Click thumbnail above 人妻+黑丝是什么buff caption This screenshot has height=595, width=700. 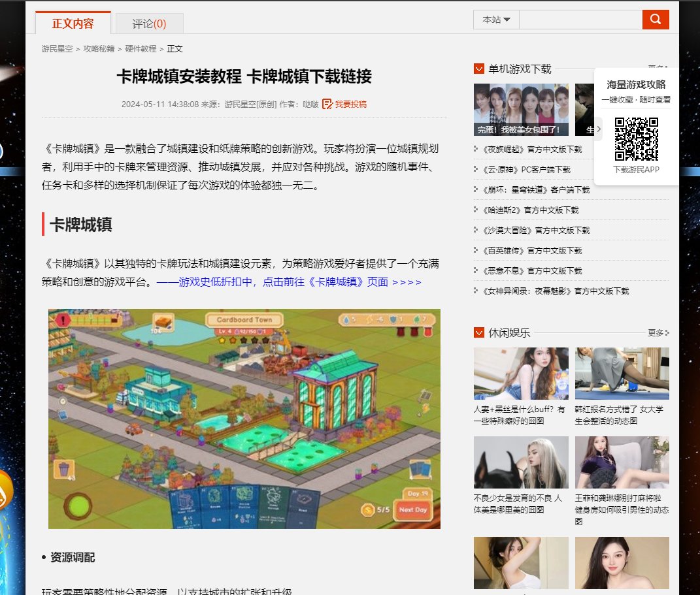[521, 374]
